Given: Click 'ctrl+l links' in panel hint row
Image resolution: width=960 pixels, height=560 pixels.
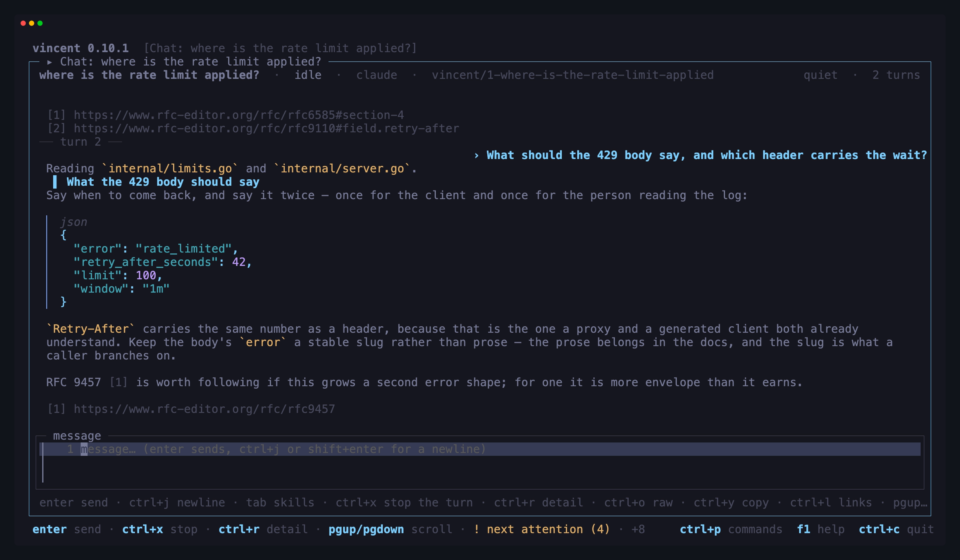Looking at the screenshot, I should [831, 502].
